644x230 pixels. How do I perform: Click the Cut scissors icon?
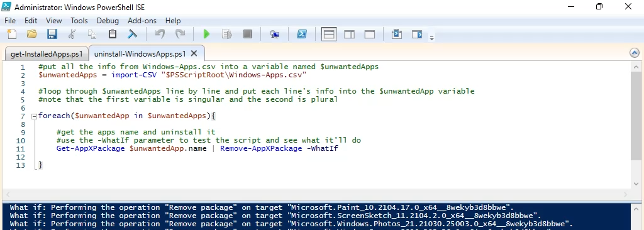(72, 34)
